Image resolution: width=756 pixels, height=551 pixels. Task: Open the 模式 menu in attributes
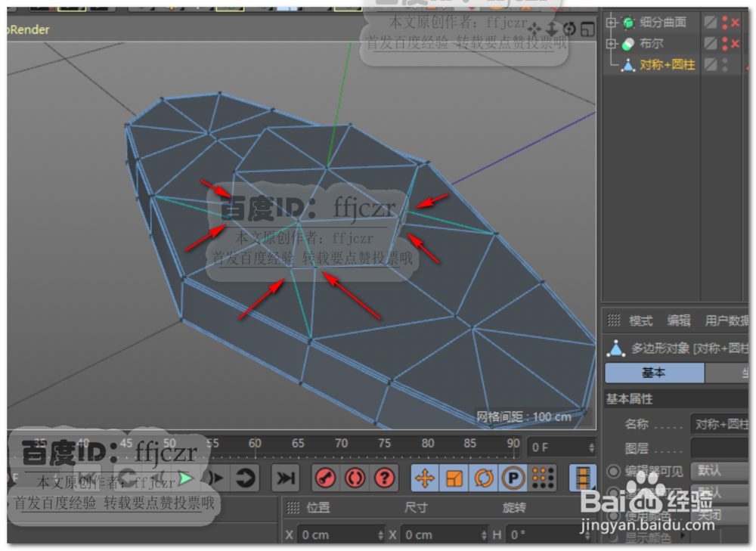(x=641, y=320)
